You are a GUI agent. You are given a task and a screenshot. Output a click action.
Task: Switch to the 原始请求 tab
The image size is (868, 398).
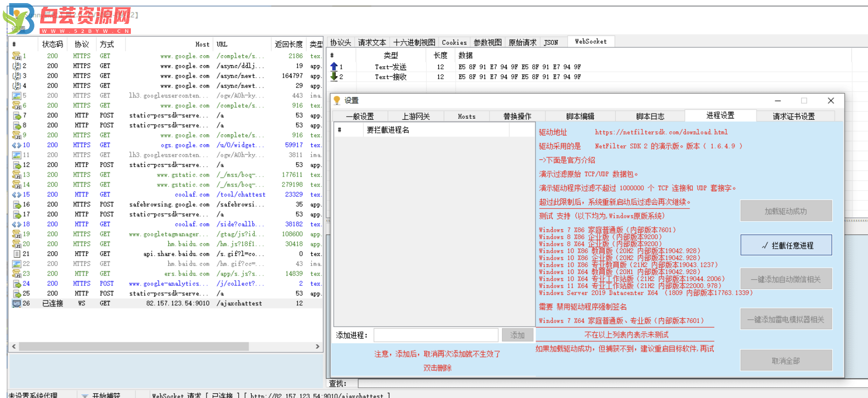(x=523, y=43)
